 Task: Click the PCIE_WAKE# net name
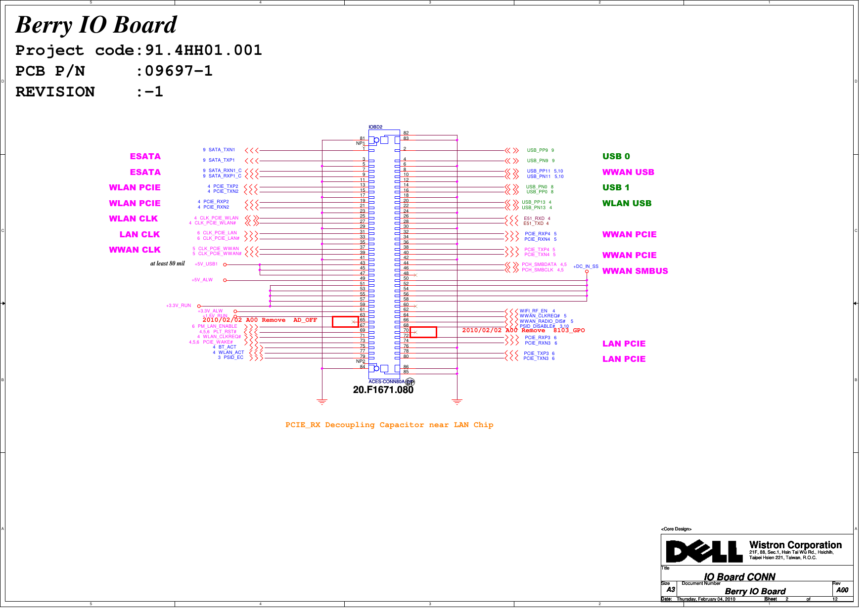218,342
